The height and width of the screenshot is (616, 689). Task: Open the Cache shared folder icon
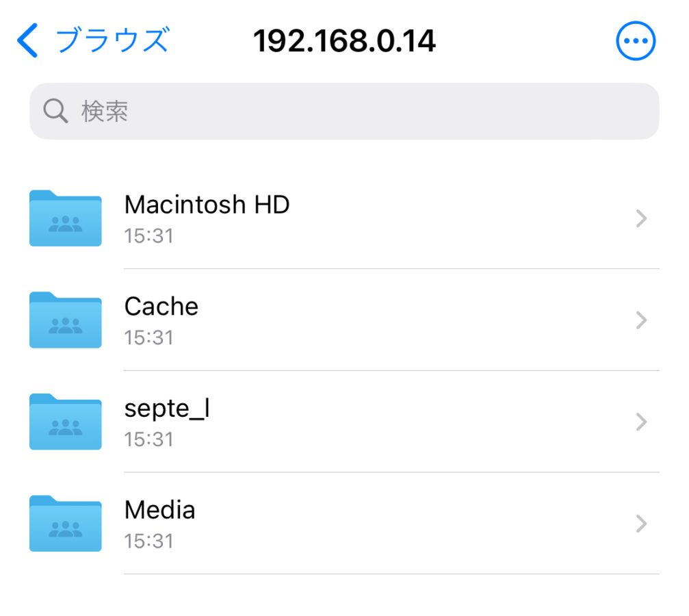pyautogui.click(x=66, y=320)
